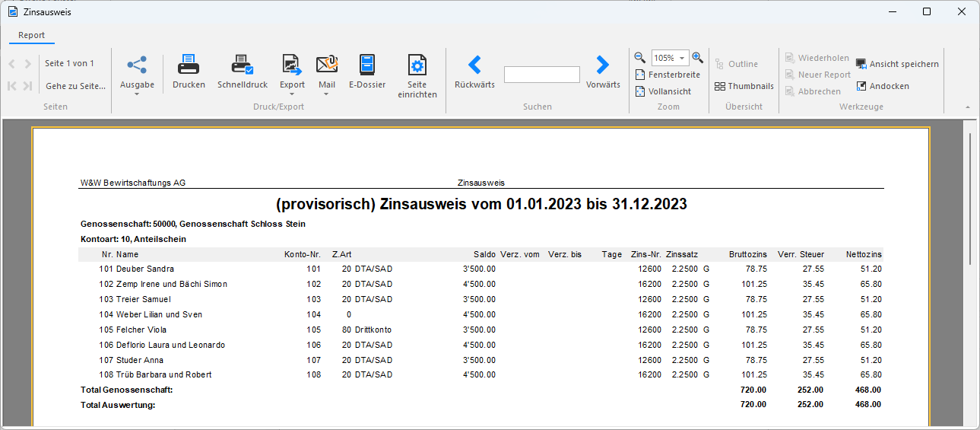The height and width of the screenshot is (430, 980).
Task: Click the Mail envelope icon
Action: click(x=327, y=65)
